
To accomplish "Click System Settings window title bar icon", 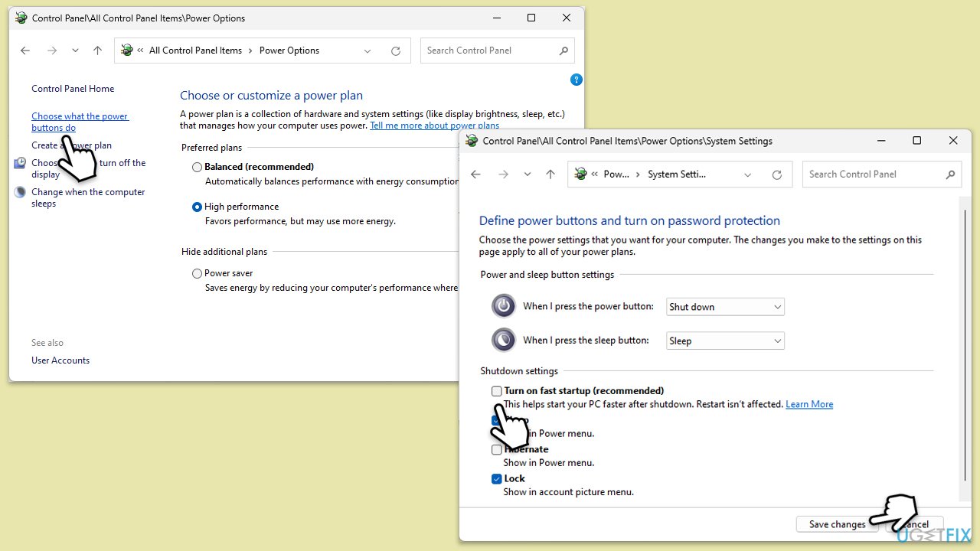I will [472, 141].
